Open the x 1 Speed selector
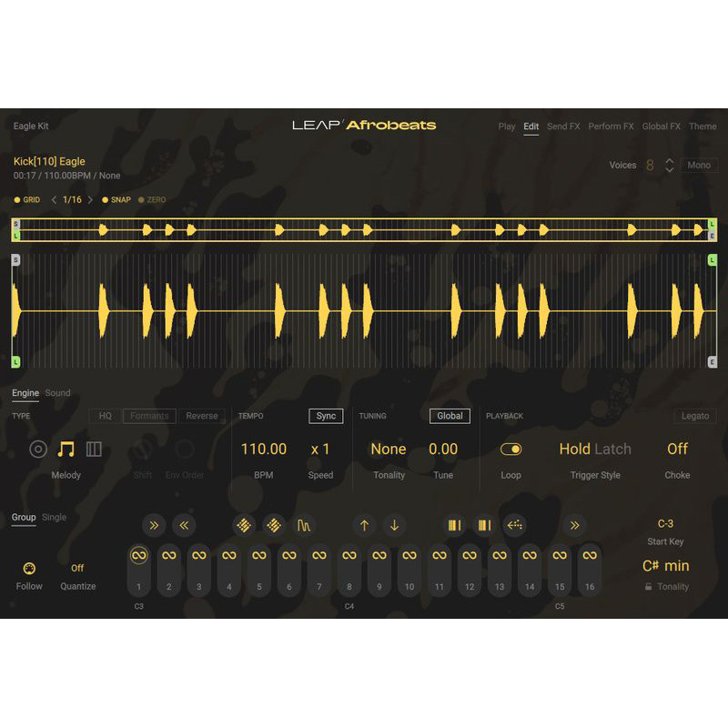 point(320,449)
